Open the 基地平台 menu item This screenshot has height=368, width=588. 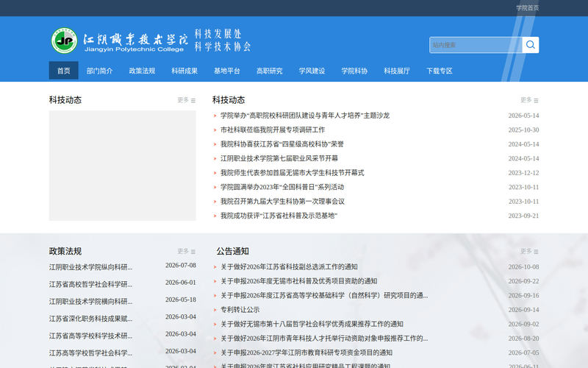click(x=227, y=71)
